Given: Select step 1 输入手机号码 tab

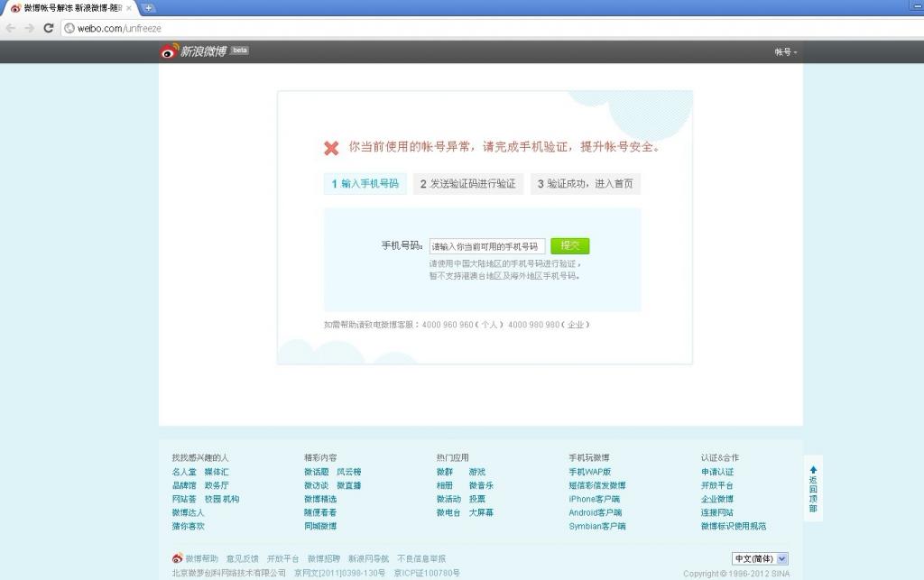Looking at the screenshot, I should (365, 184).
